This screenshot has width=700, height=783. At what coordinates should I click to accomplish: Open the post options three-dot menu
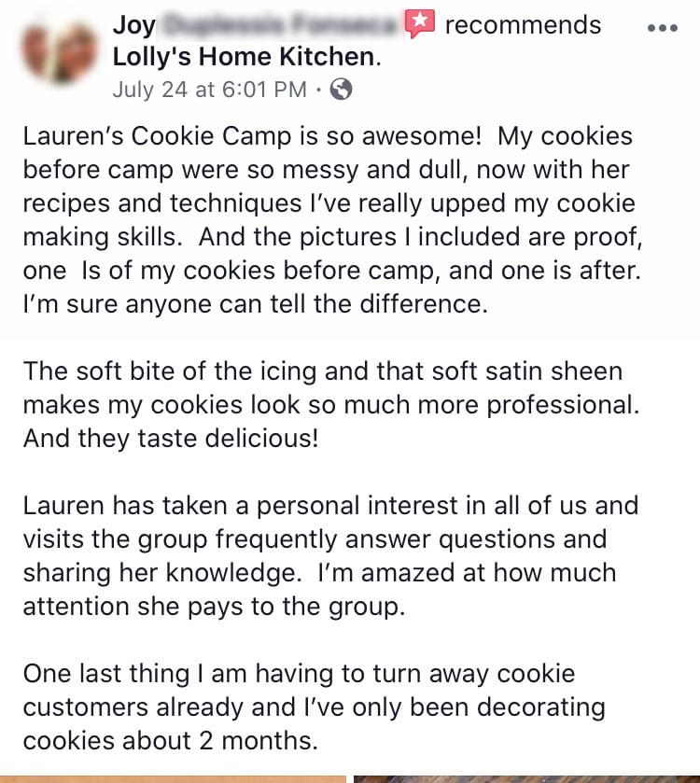pos(663,28)
